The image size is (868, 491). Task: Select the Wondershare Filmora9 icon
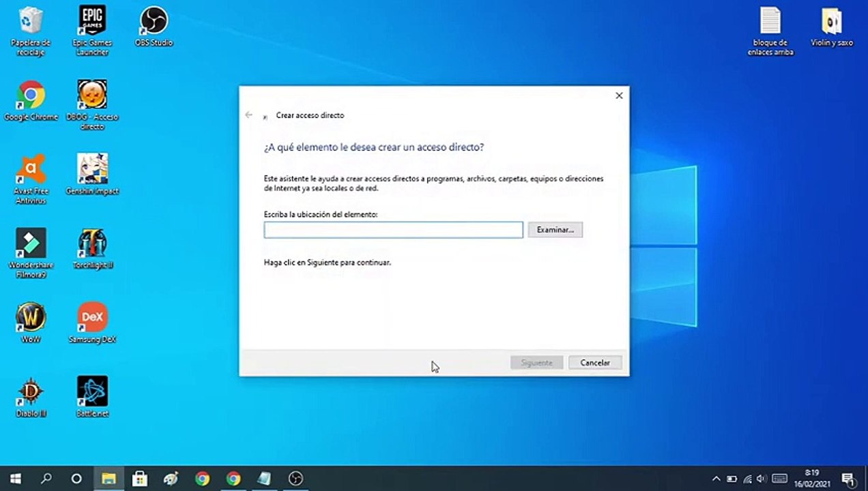coord(31,254)
